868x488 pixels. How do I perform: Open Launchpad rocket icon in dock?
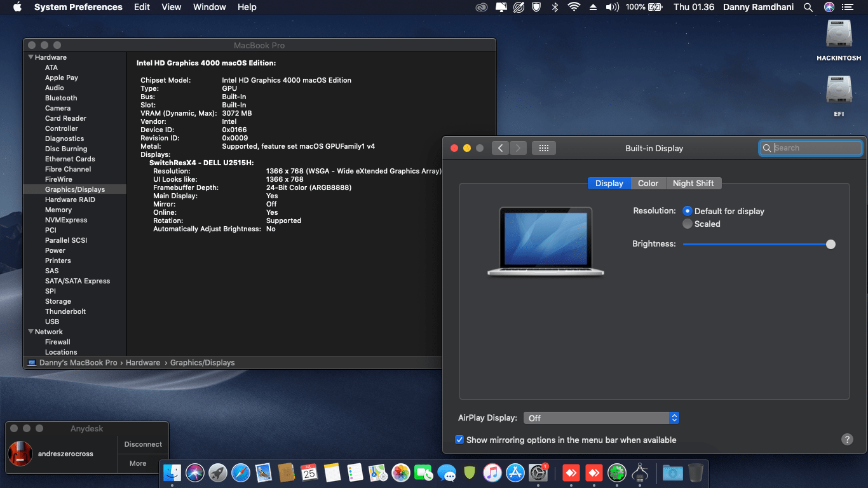(x=218, y=473)
